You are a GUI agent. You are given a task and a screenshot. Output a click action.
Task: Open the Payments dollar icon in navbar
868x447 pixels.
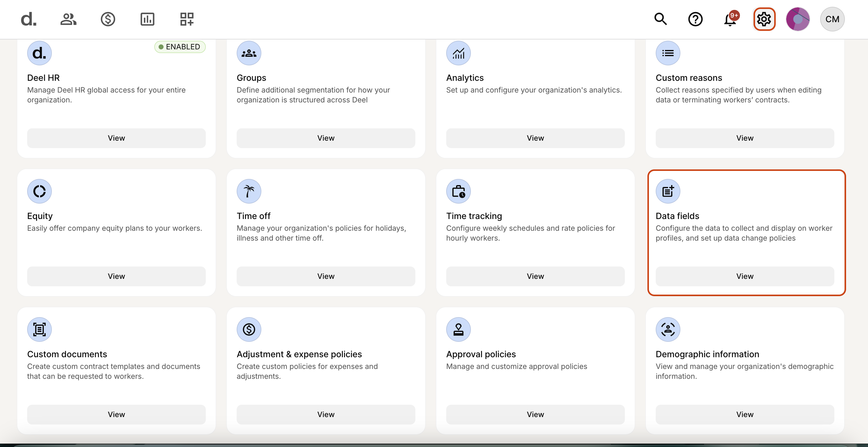point(108,19)
